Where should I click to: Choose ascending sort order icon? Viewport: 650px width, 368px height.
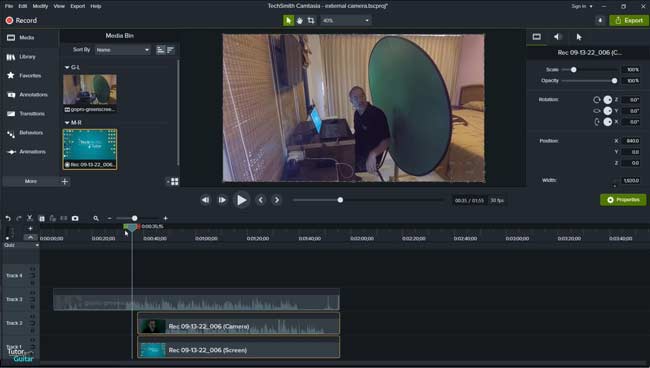click(x=160, y=50)
